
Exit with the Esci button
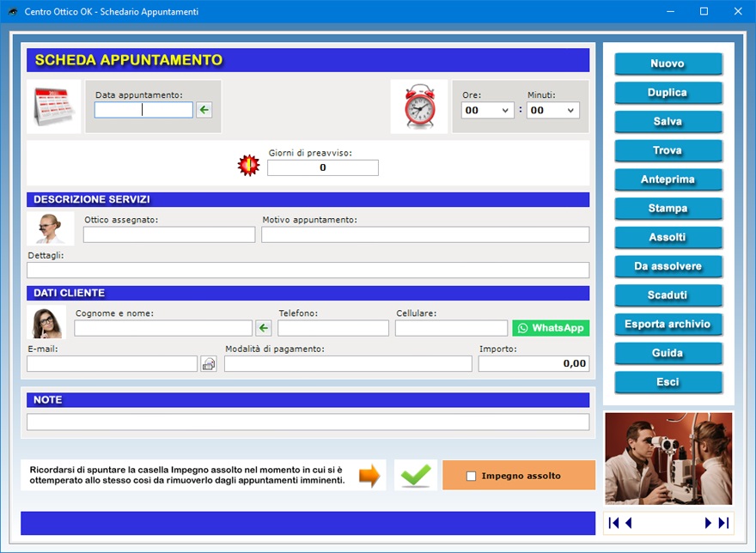(668, 382)
